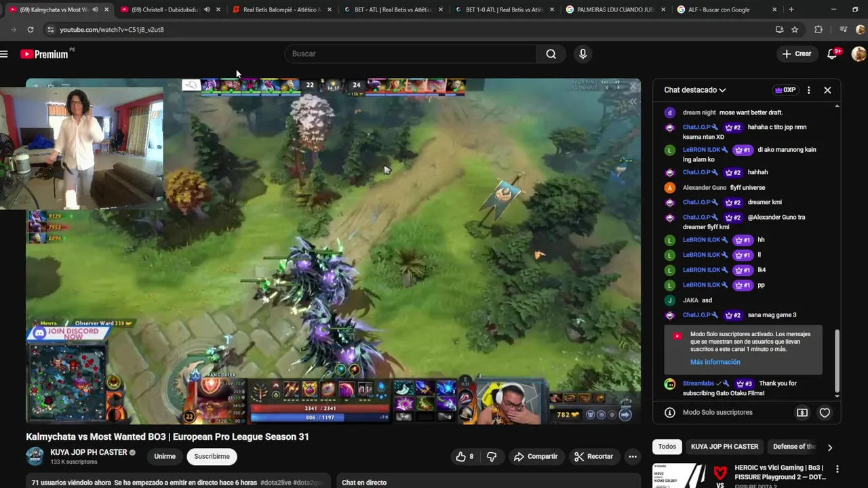
Task: Mute the Christell Dubidubidu tab audio
Action: (207, 9)
